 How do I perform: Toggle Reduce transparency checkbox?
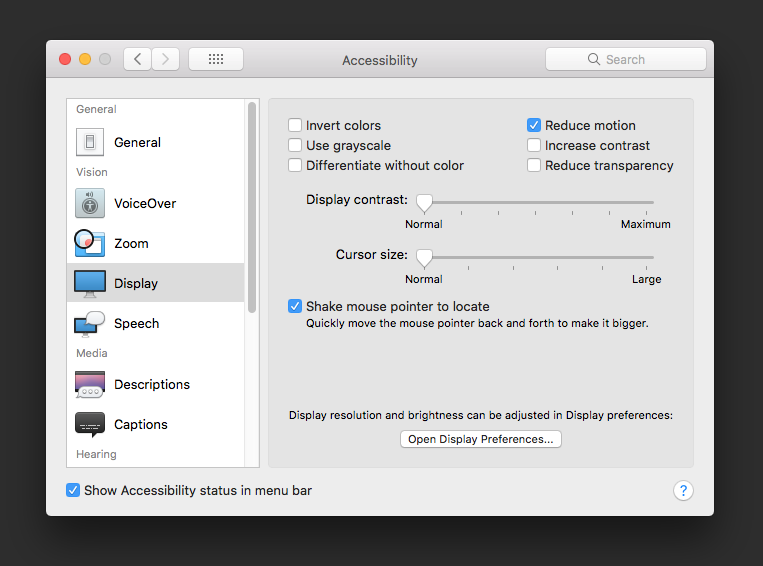(534, 165)
